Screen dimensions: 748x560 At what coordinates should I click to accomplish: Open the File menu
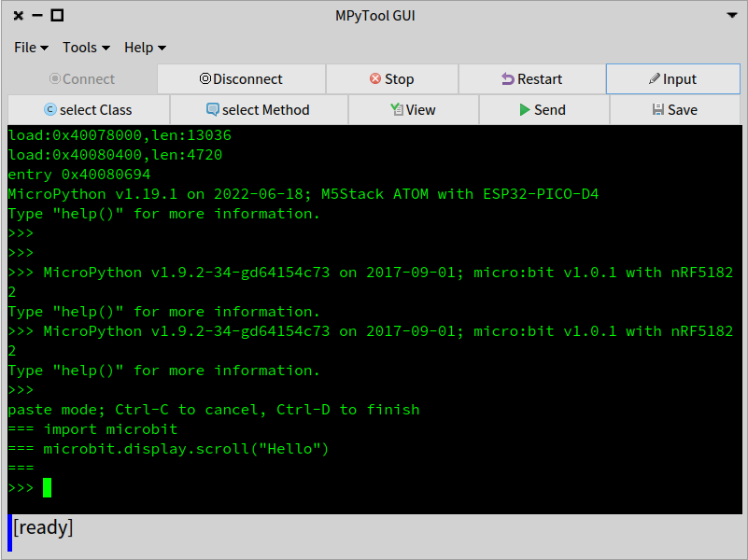(31, 48)
